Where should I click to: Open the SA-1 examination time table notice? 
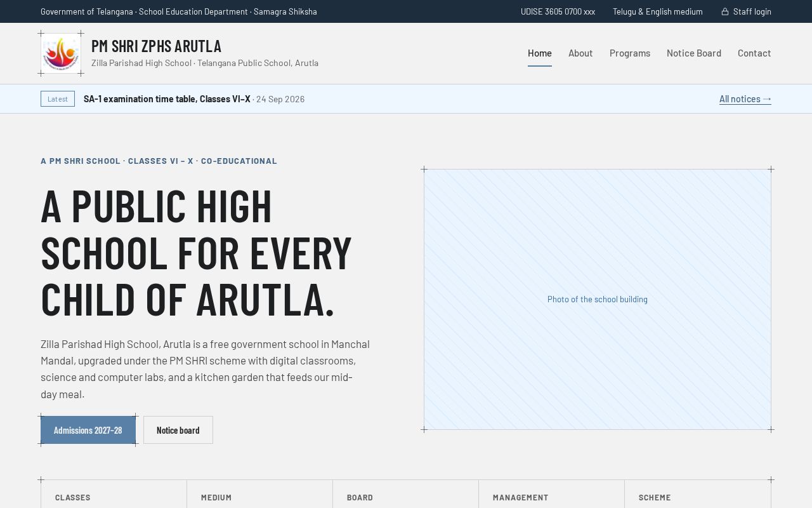pyautogui.click(x=167, y=99)
